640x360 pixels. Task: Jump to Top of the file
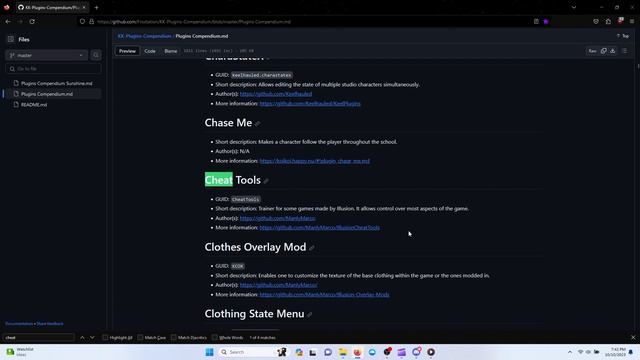(623, 36)
